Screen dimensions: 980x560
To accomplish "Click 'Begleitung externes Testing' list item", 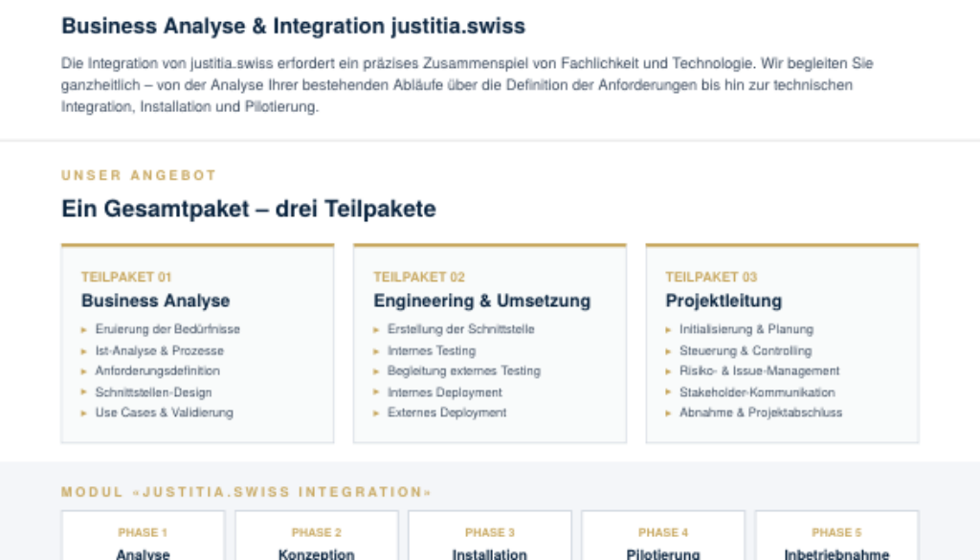I will [464, 371].
